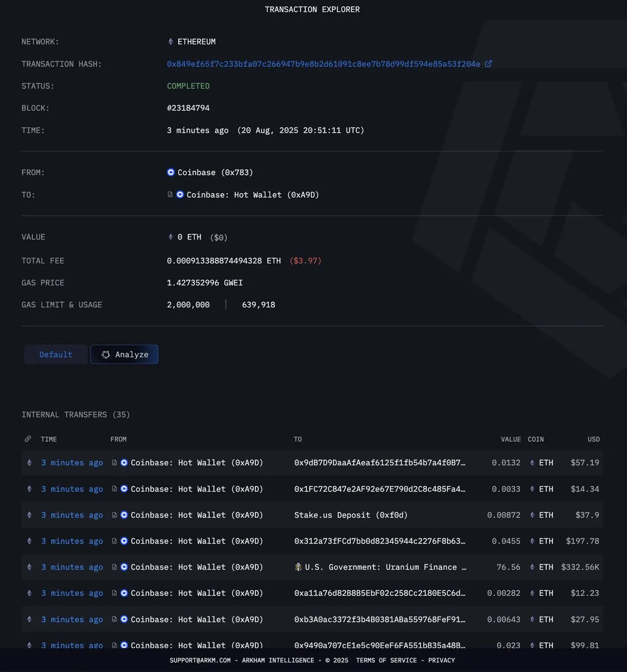Open the U.S. Government: Uranium Finance recipient

pos(386,567)
